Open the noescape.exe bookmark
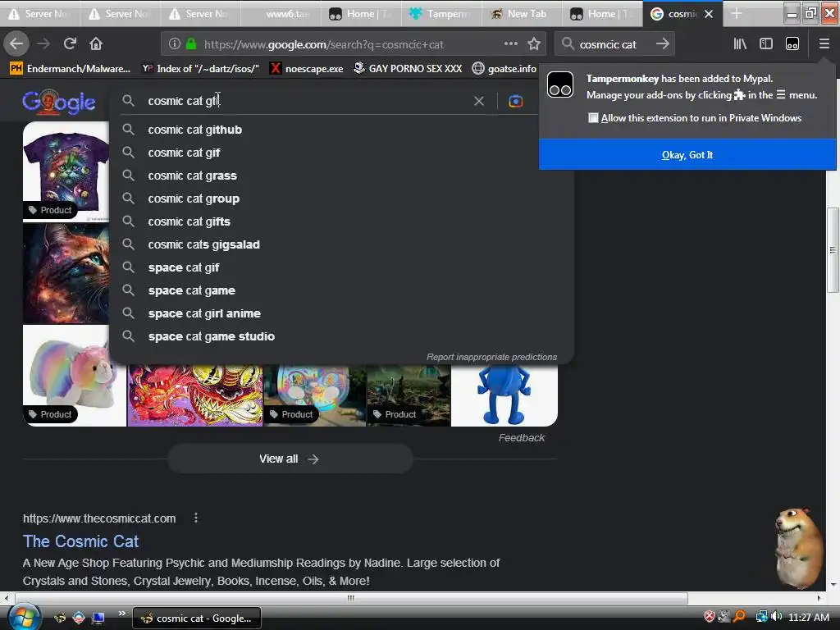 pyautogui.click(x=307, y=69)
